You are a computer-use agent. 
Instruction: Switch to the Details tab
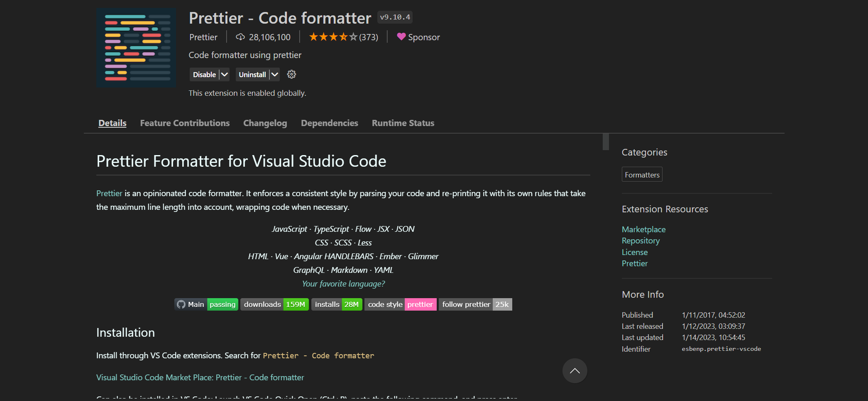[112, 123]
